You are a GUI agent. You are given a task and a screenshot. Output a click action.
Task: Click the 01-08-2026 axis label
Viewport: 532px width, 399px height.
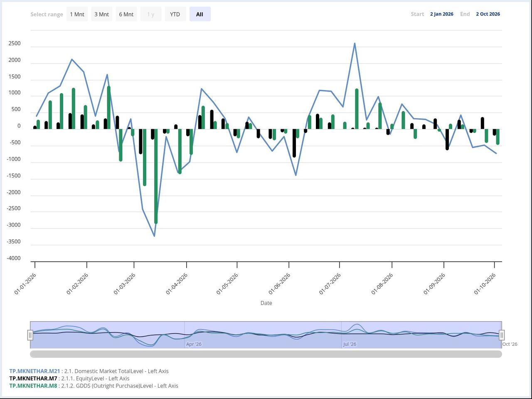382,284
